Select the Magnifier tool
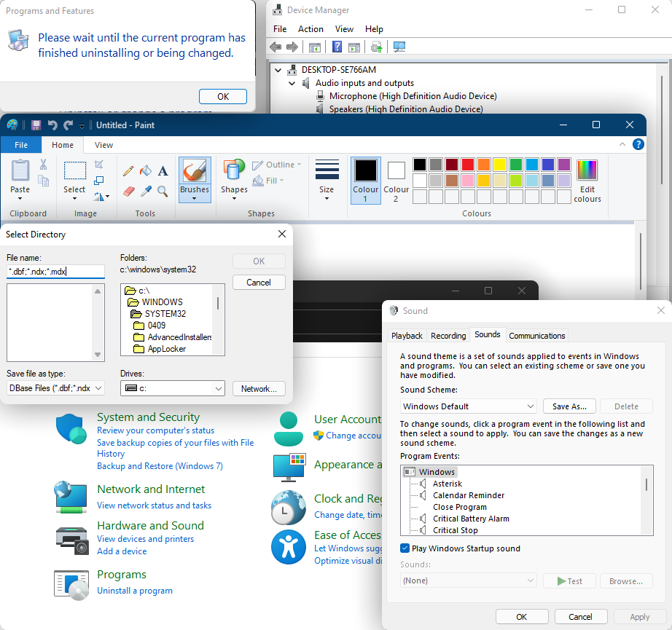The image size is (672, 630). 163,192
